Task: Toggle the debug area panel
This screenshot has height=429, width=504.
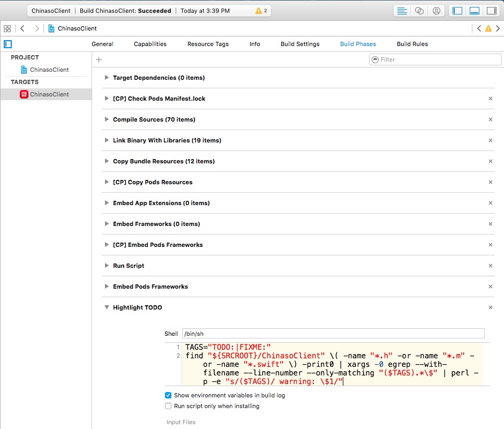Action: [x=475, y=11]
